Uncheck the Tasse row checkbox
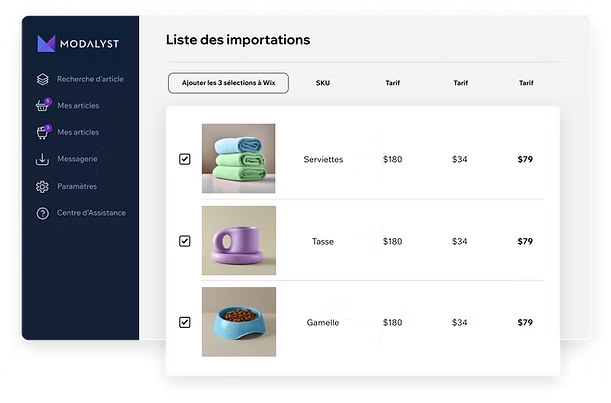This screenshot has width=611, height=403. click(185, 241)
